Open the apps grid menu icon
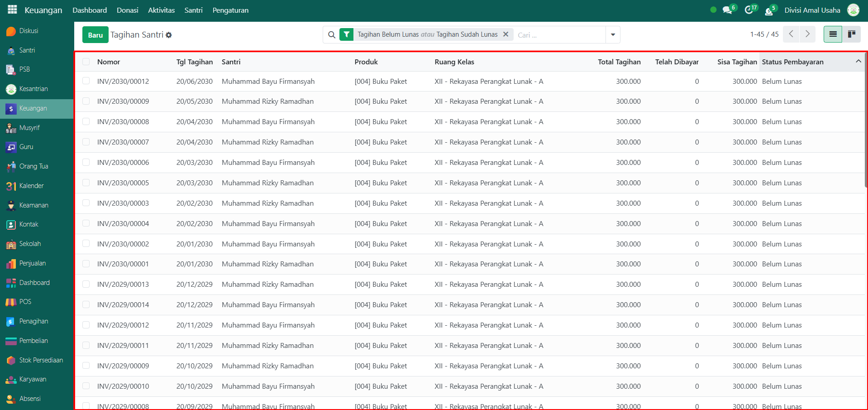The width and height of the screenshot is (868, 410). coord(12,10)
